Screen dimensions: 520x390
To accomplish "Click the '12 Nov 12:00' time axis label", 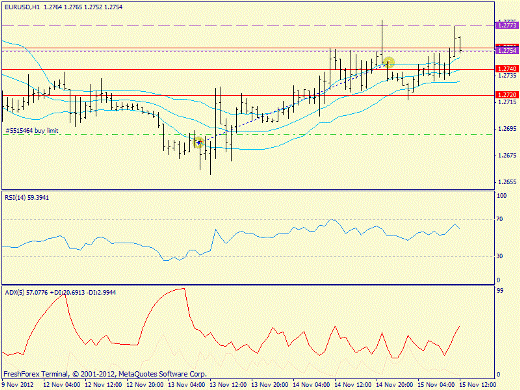I will pos(104,385).
